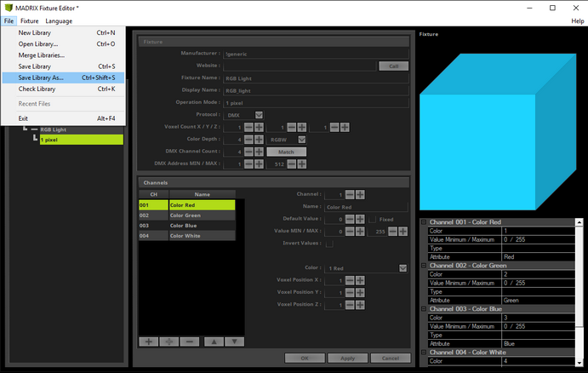Screen dimensions: 588x373
Task: Remove channel with minus button
Action: coord(190,341)
